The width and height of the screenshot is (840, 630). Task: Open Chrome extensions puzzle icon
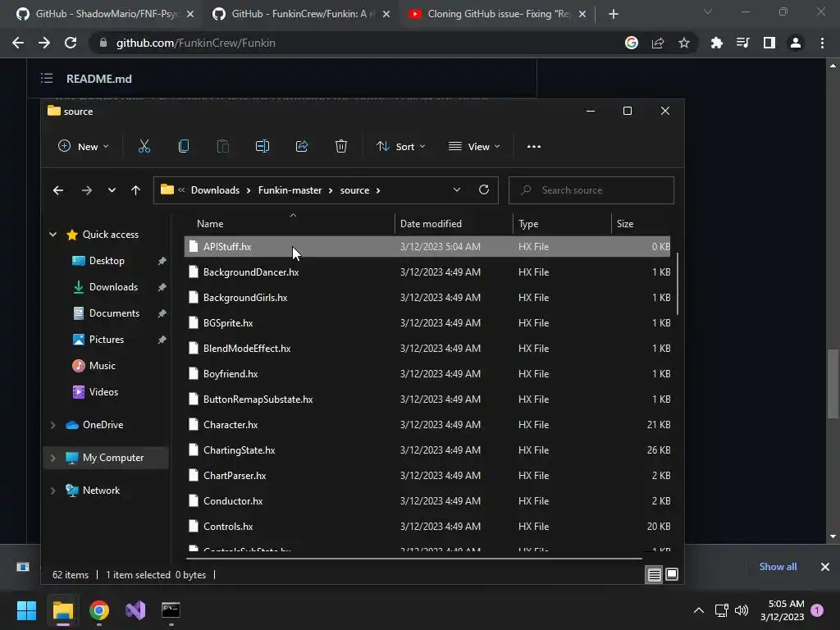click(x=716, y=43)
